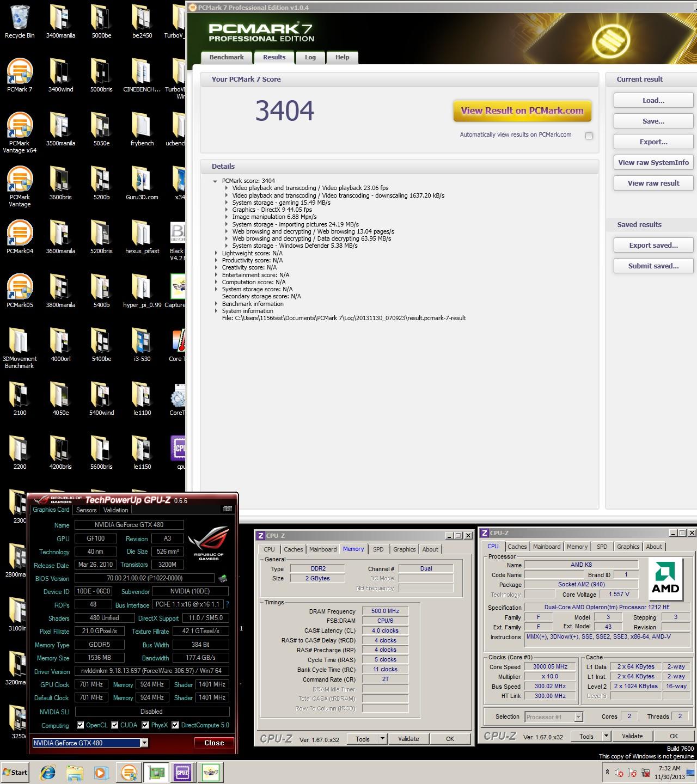Expand the Creativity score entry
The height and width of the screenshot is (784, 697).
216,267
